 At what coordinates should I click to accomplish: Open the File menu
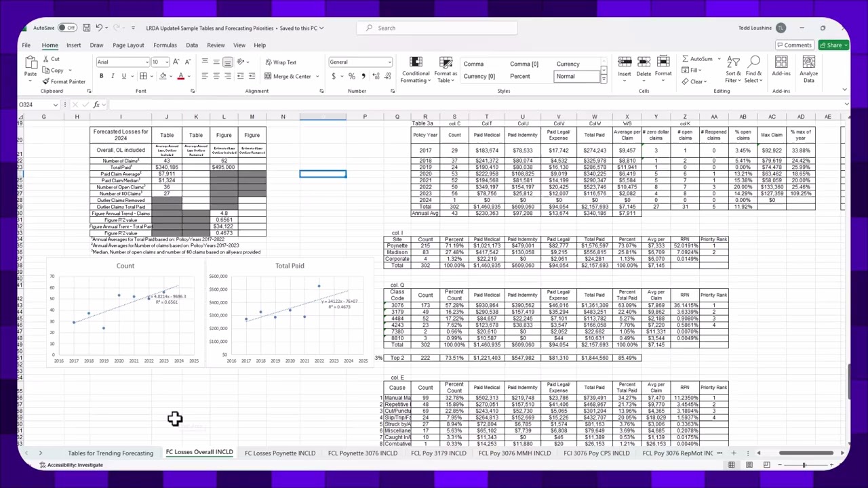coord(26,45)
